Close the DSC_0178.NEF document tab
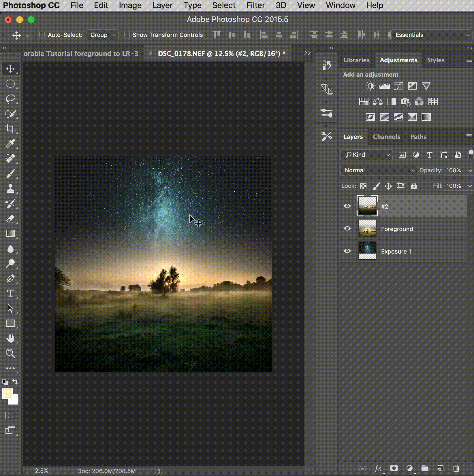The image size is (474, 476). 150,53
